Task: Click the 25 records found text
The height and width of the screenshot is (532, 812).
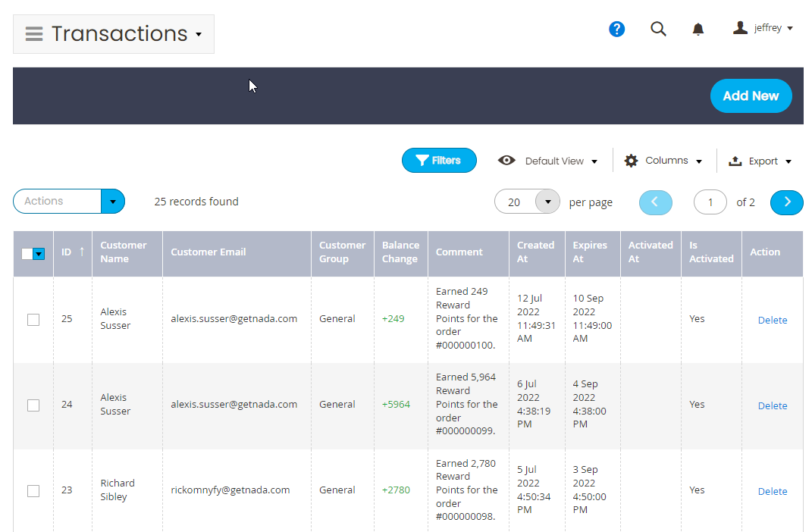Action: point(196,202)
